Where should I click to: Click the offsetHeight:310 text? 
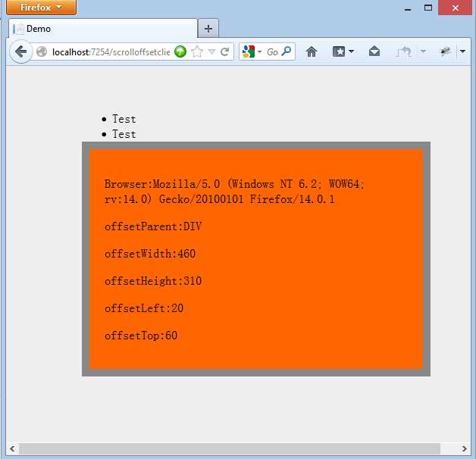click(x=153, y=281)
